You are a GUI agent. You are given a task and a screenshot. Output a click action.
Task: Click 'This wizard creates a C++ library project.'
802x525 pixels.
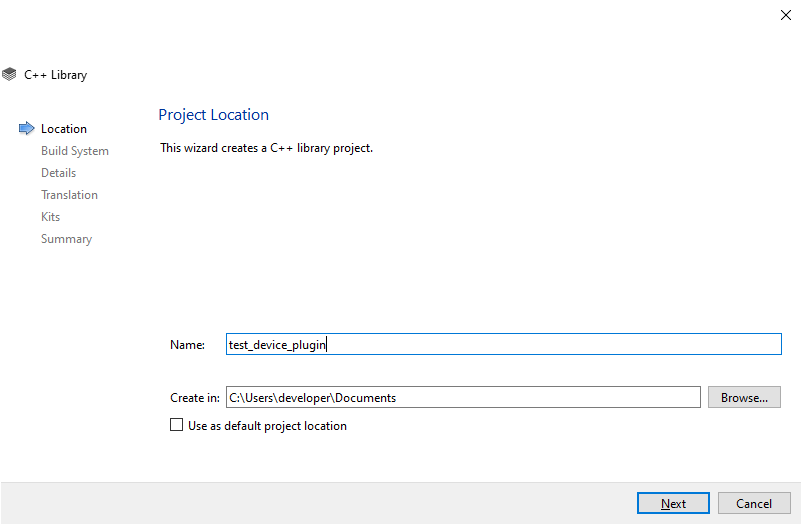point(266,148)
